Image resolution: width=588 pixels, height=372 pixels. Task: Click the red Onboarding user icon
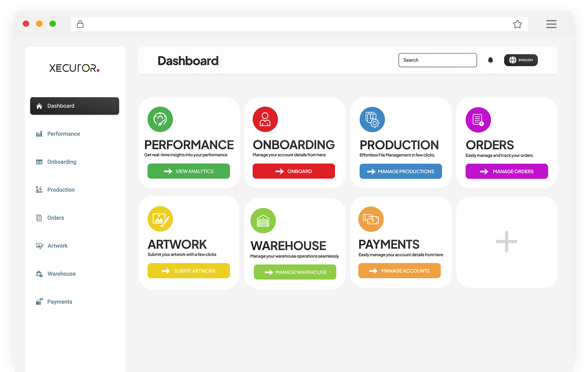(x=265, y=119)
